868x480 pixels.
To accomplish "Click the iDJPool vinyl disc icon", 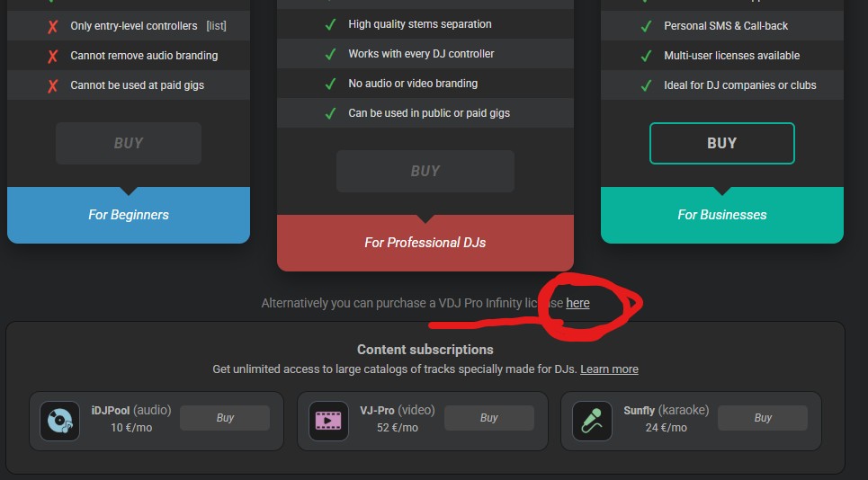I will 59,421.
